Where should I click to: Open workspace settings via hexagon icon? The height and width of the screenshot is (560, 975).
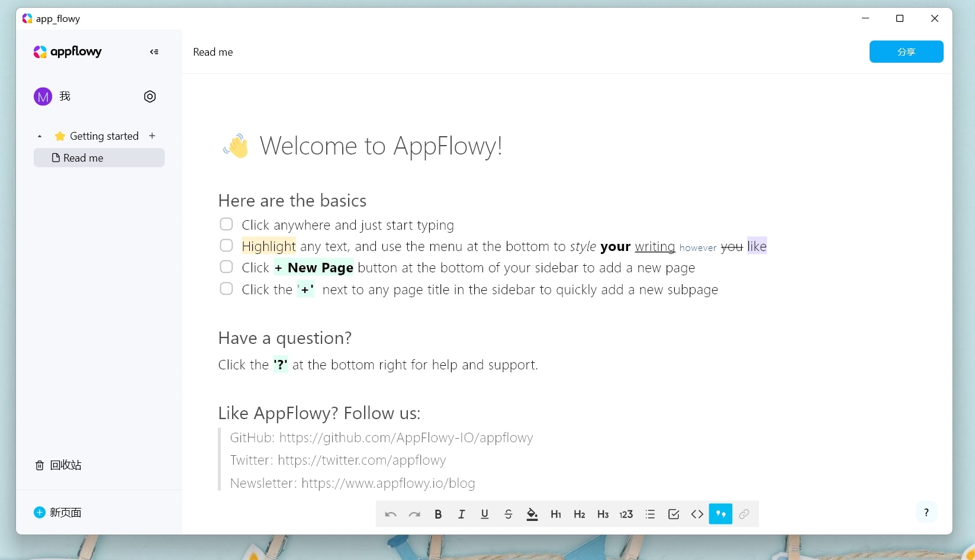pos(149,96)
